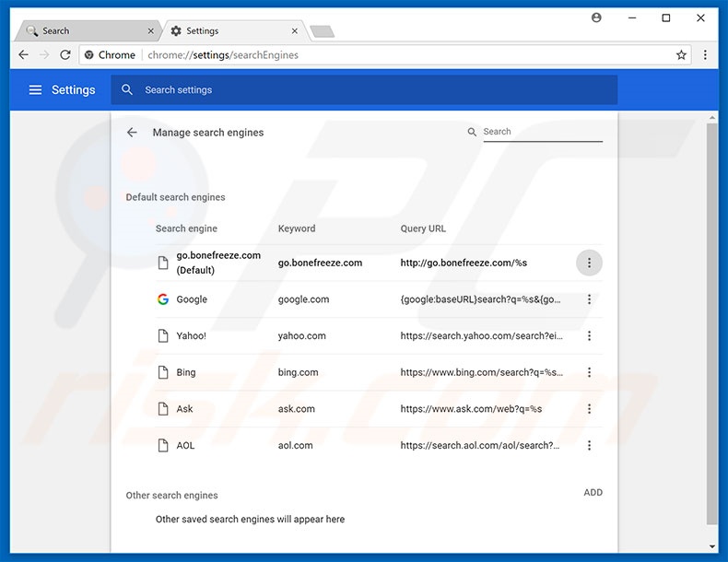728x562 pixels.
Task: Open more actions for the AOL entry
Action: click(589, 446)
